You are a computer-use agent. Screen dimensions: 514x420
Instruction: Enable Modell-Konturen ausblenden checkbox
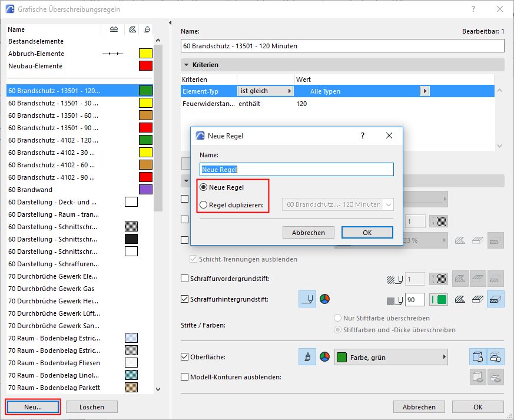pos(184,377)
